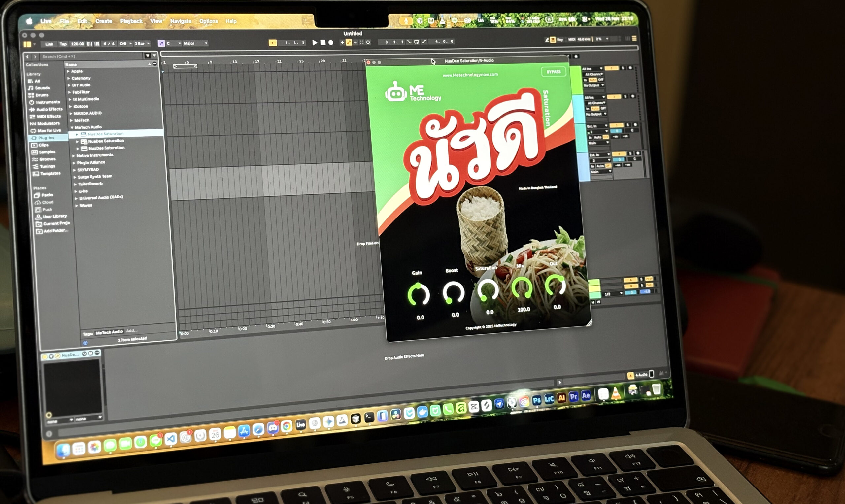Toggle Draw Mode pencil icon

[547, 40]
